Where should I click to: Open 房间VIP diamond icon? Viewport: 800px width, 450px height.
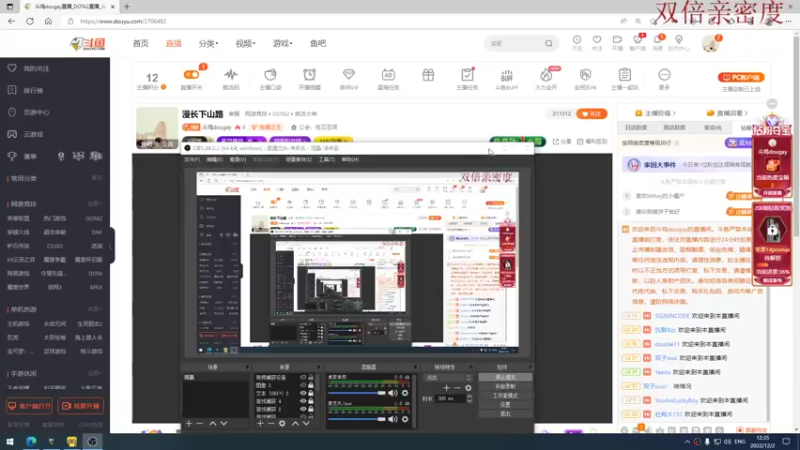[349, 75]
